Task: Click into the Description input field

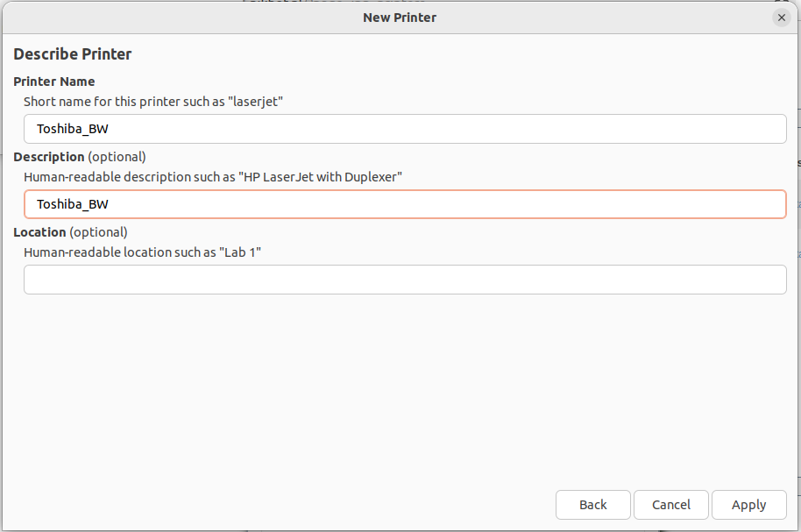Action: [405, 204]
